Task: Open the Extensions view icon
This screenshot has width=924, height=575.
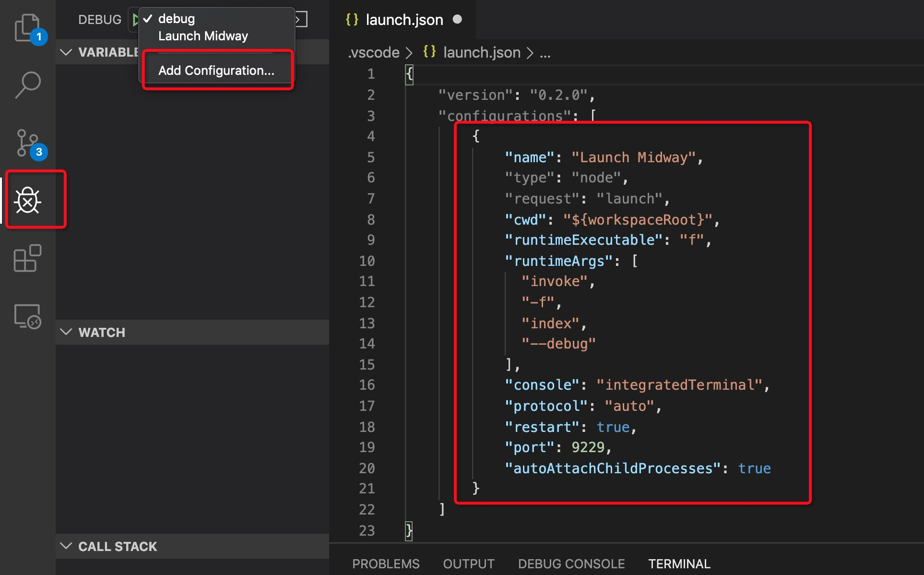Action: coord(28,258)
